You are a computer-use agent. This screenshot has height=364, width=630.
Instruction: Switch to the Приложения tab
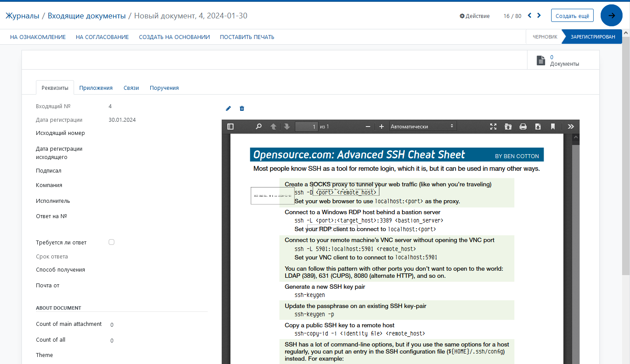click(96, 88)
